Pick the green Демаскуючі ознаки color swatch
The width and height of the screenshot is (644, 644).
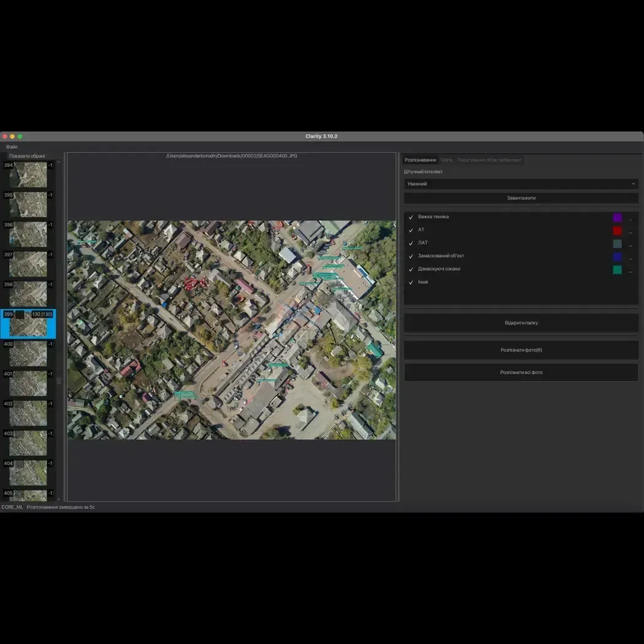[x=617, y=270]
